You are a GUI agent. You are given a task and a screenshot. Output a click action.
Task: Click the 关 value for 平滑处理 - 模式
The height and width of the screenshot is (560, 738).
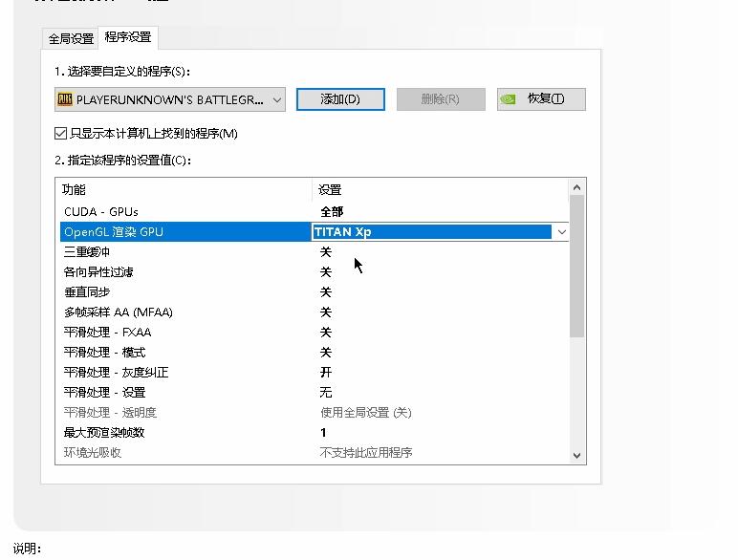(x=326, y=353)
